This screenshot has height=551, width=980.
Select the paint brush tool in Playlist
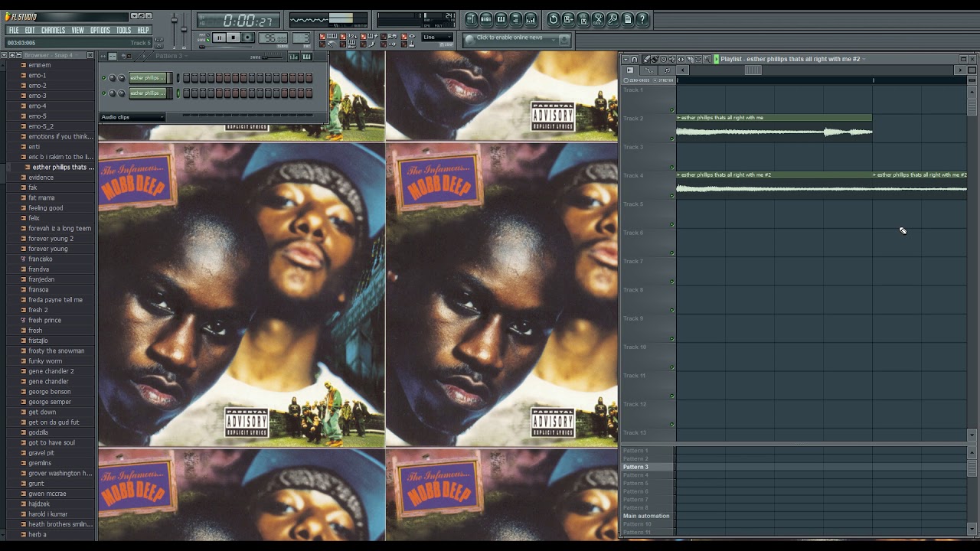pos(655,60)
